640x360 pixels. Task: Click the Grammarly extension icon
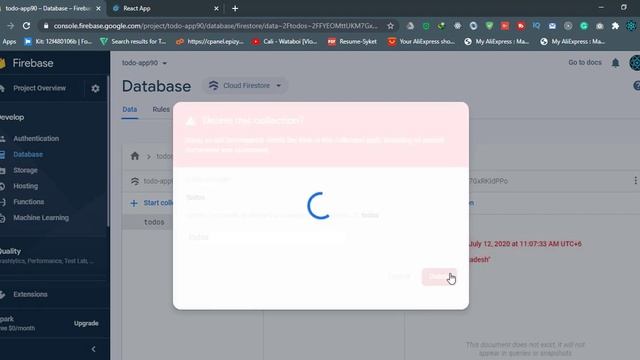(584, 26)
